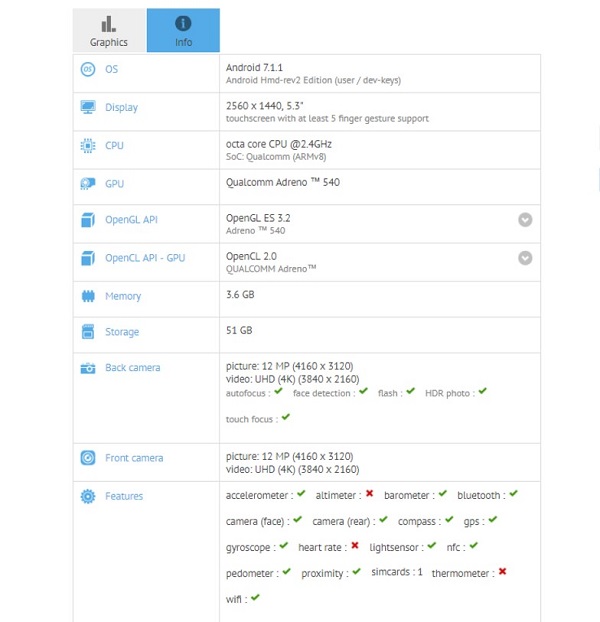Click the CPU label
This screenshot has width=600, height=622.
(114, 146)
